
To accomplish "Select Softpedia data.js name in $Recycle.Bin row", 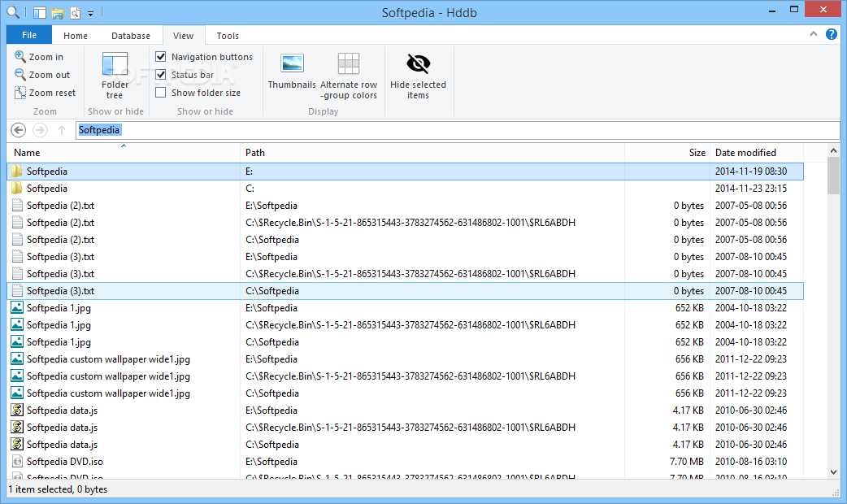I will 62,428.
